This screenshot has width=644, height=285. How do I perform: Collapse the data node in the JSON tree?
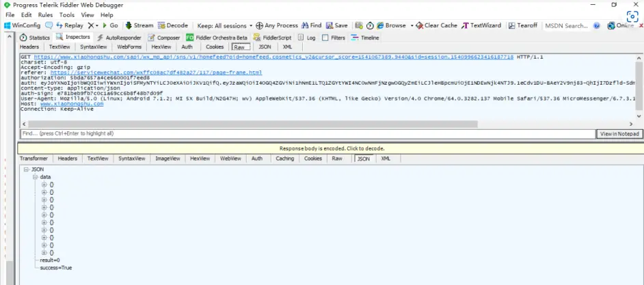pos(35,177)
